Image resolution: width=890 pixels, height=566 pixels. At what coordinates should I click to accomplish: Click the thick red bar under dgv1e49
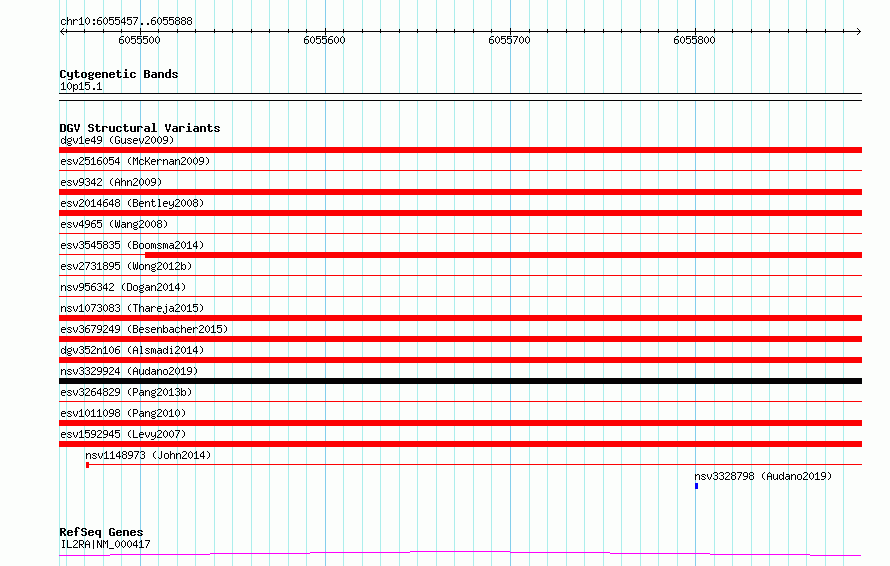pos(460,150)
